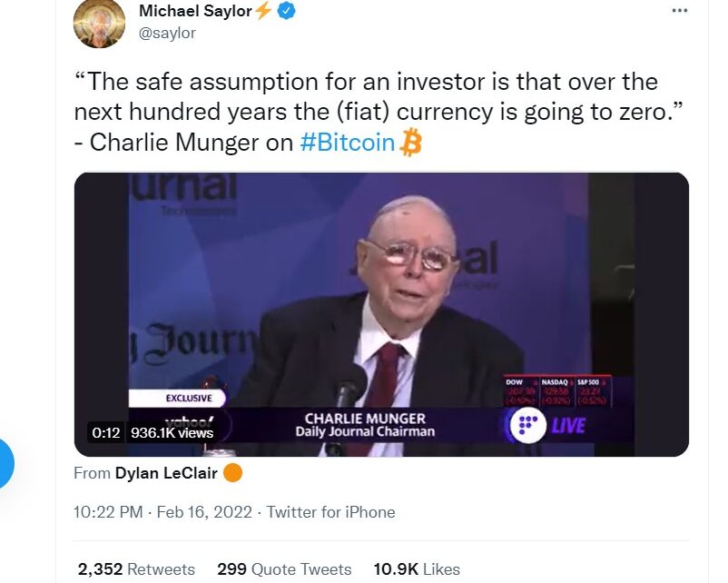This screenshot has height=583, width=728.
Task: Click the orange Bitcoin symbol emoji
Action: pyautogui.click(x=410, y=143)
